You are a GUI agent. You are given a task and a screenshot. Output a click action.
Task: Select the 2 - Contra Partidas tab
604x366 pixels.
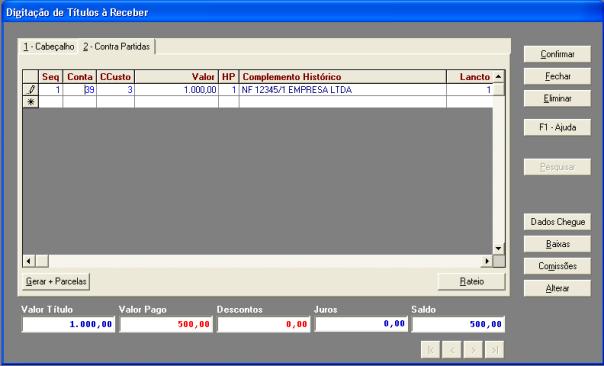pos(116,47)
